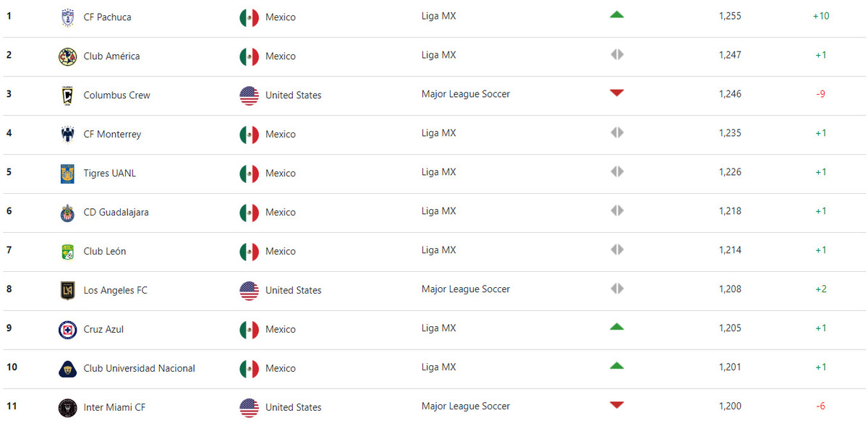Screen dimensions: 868x426
Task: Click the Tigres UANL logo
Action: (67, 174)
